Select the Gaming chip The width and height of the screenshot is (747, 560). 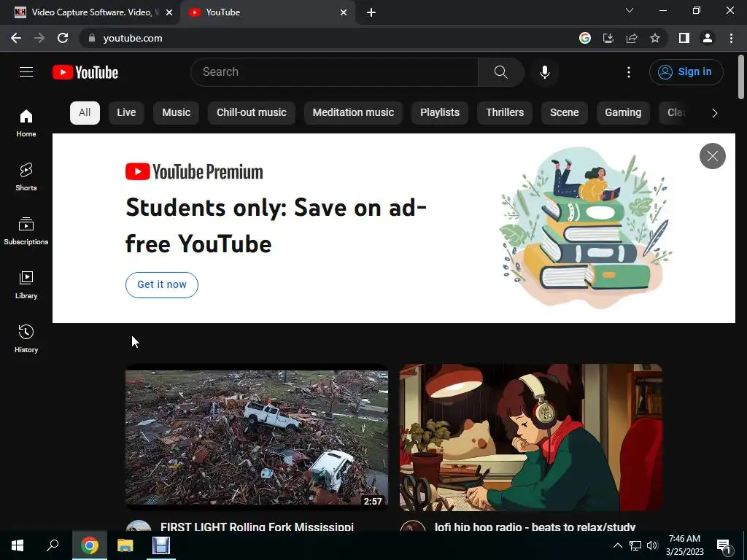click(x=623, y=113)
